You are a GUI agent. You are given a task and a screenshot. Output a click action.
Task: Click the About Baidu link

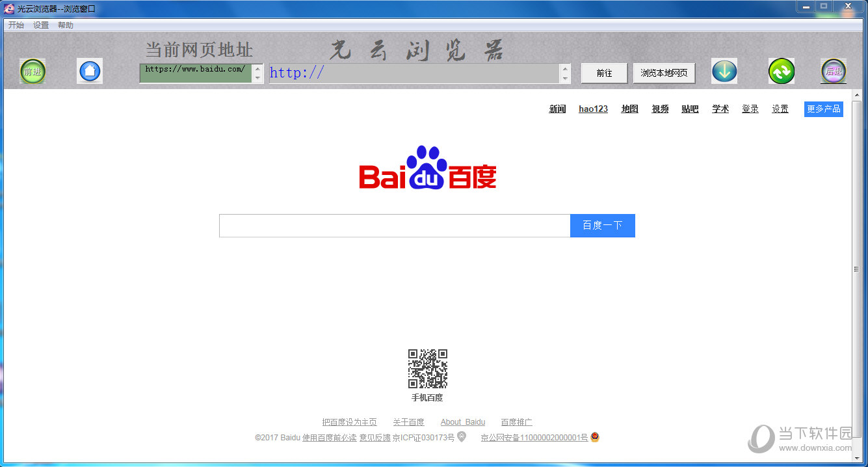(x=463, y=422)
